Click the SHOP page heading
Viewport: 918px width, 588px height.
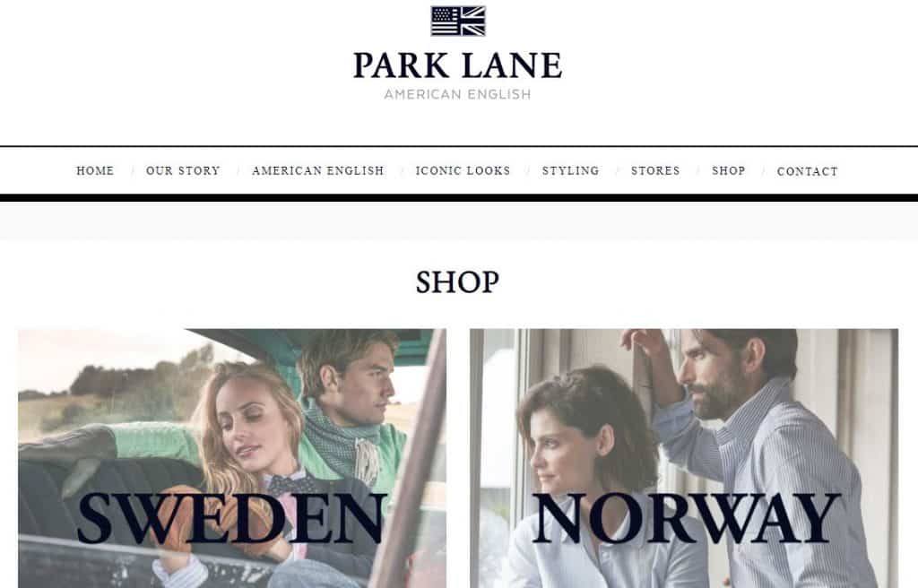[457, 282]
